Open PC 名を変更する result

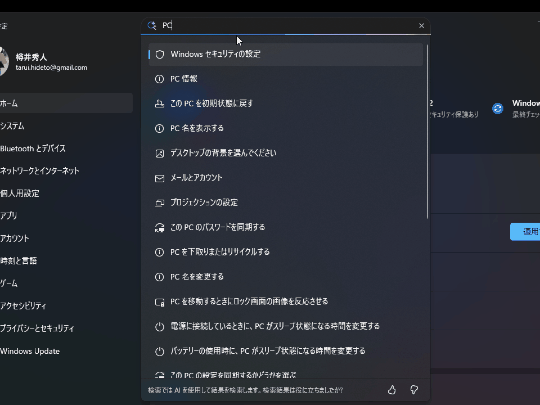point(285,277)
